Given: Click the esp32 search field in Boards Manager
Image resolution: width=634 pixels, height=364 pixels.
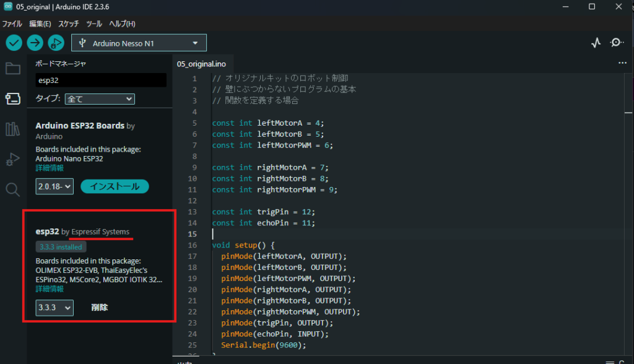Looking at the screenshot, I should click(101, 80).
